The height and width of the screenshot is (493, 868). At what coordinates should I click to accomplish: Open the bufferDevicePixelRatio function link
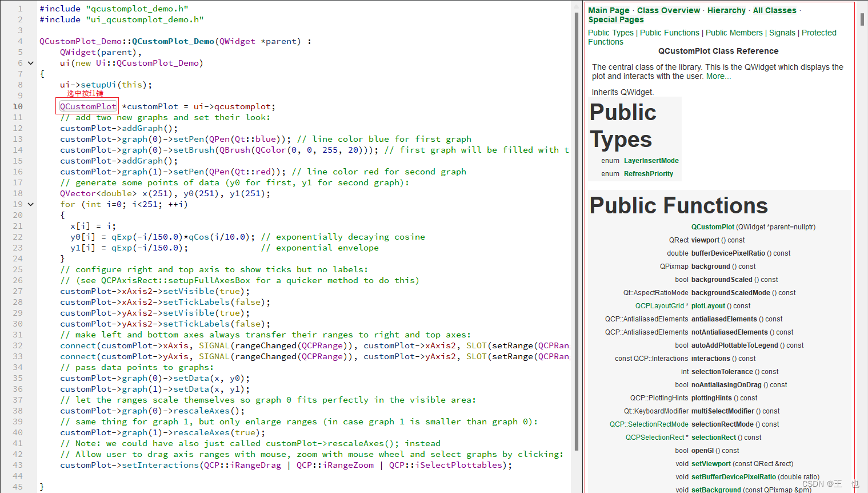tap(728, 253)
